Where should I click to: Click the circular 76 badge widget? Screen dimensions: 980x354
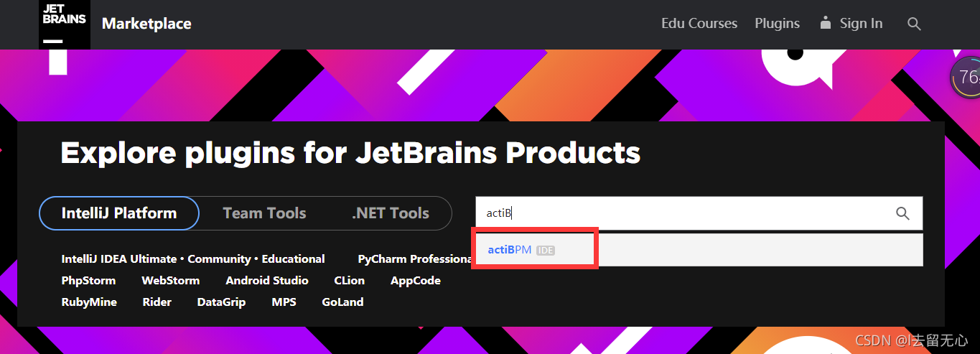tap(966, 77)
